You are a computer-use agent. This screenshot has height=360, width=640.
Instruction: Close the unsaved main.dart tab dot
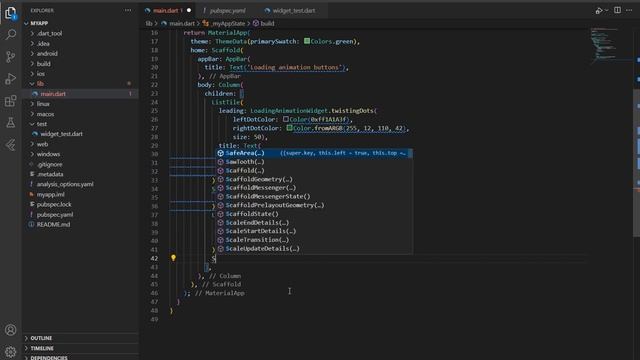[189, 11]
